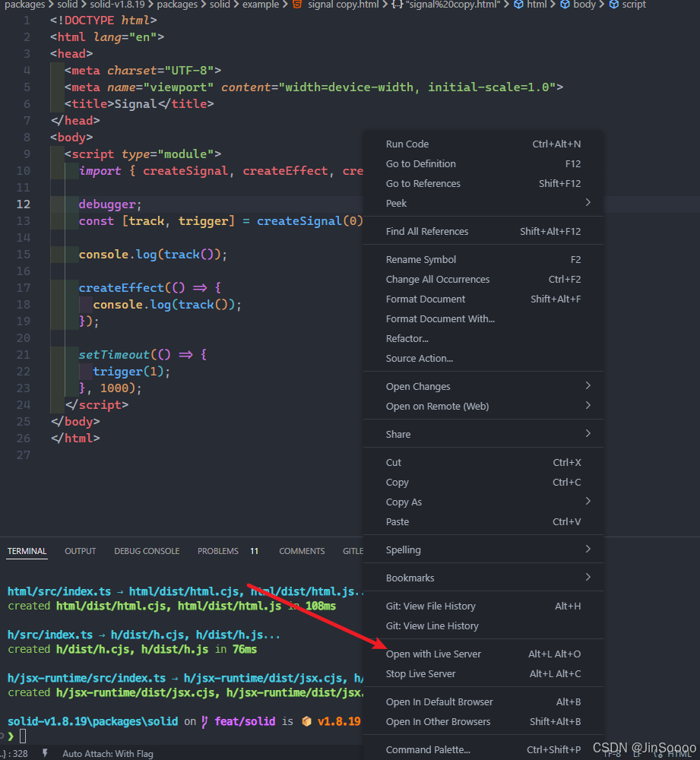Screen dimensions: 700x760
Task: Click line number 17 in gutter
Action: tap(24, 288)
